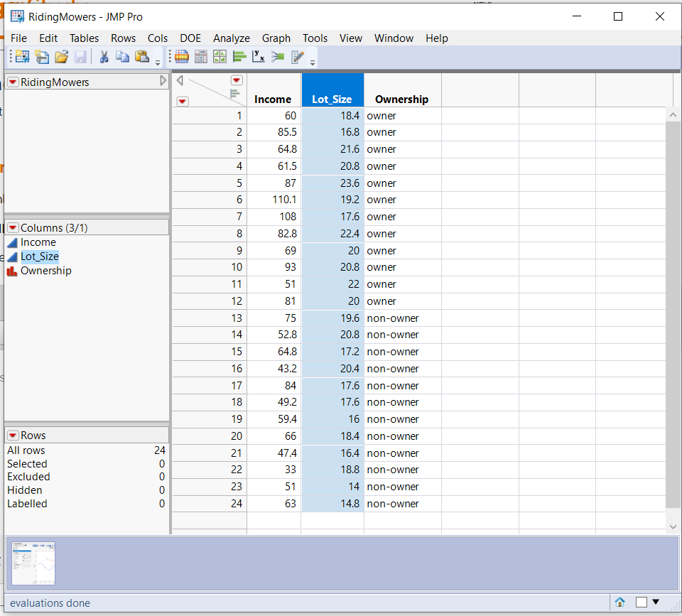
Task: Open the Columns panel red triangle menu
Action: (13, 227)
